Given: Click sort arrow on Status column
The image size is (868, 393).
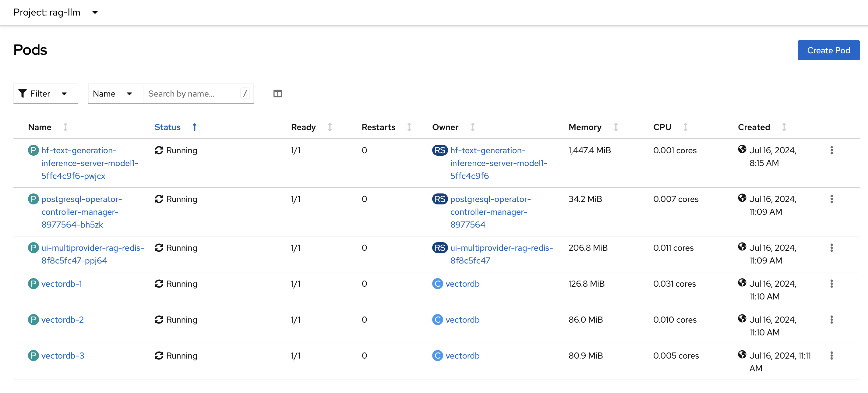Looking at the screenshot, I should pos(194,127).
